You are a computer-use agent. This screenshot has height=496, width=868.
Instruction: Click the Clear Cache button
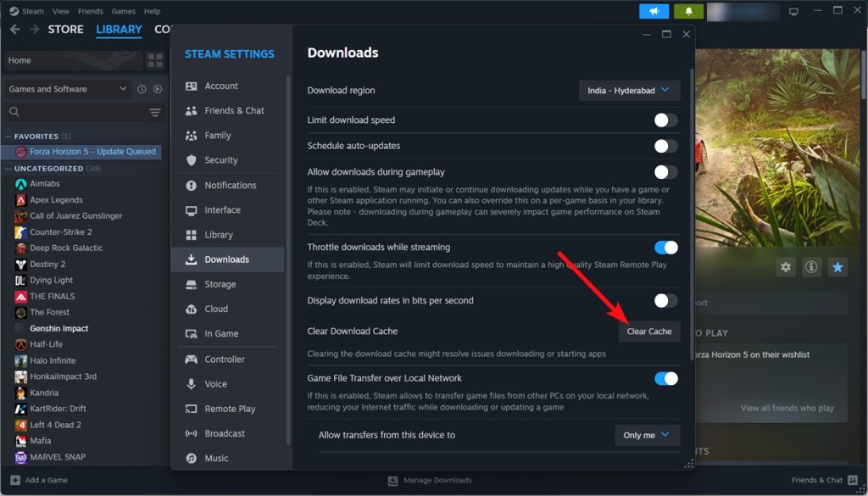(649, 332)
